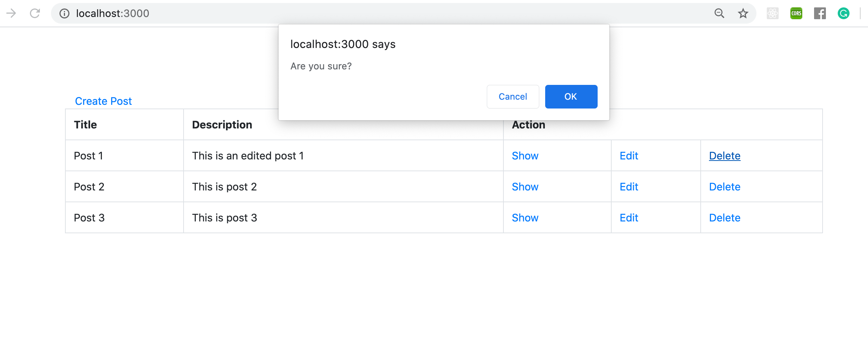
Task: Edit the Post 1 entry
Action: coord(629,156)
